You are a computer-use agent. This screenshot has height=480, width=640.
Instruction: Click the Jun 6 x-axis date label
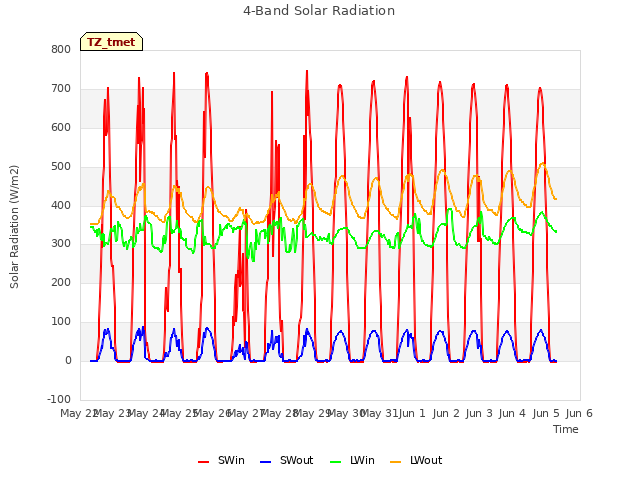coord(579,413)
